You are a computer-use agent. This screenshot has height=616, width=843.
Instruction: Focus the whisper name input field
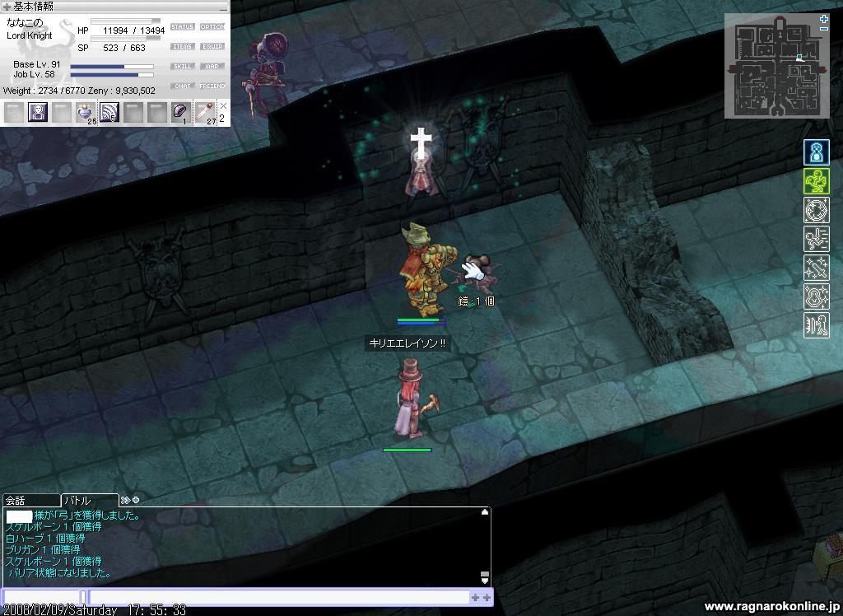[x=42, y=596]
